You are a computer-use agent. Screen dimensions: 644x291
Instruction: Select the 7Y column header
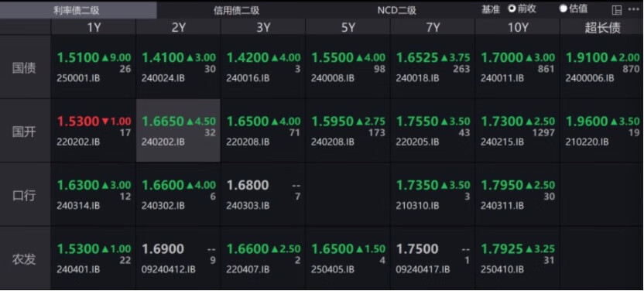coord(433,27)
